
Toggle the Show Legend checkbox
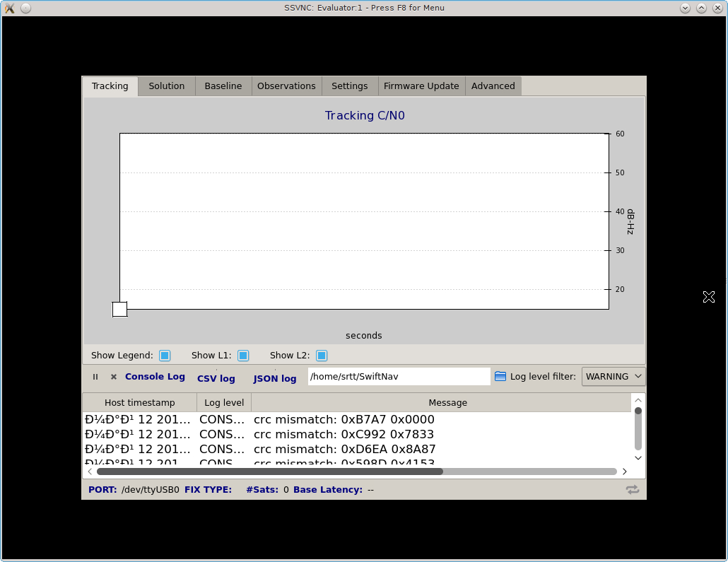[x=165, y=356]
